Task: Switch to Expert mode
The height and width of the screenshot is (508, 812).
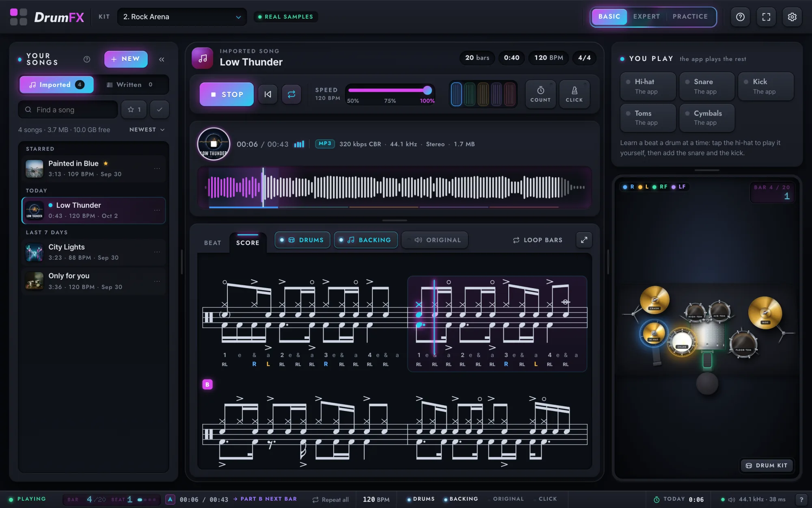Action: click(x=646, y=17)
